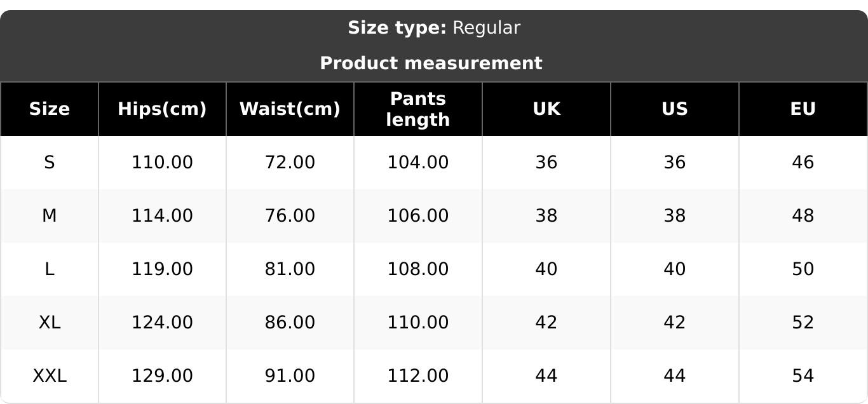Click the US column header
868x404 pixels.
(674, 109)
